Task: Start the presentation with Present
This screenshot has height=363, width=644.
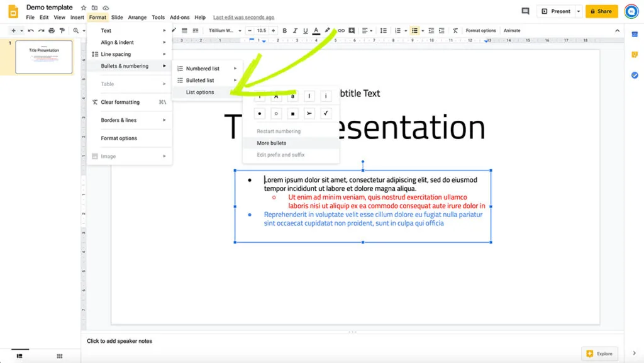Action: [x=556, y=11]
